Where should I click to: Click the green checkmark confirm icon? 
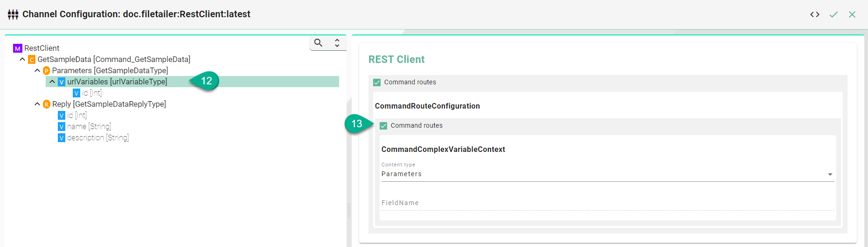pyautogui.click(x=833, y=14)
